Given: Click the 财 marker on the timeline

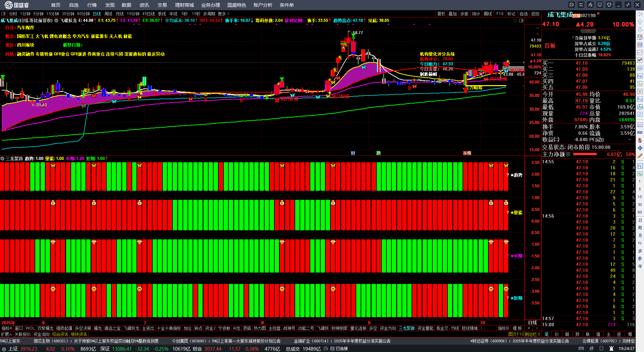Looking at the screenshot, I should (x=353, y=153).
